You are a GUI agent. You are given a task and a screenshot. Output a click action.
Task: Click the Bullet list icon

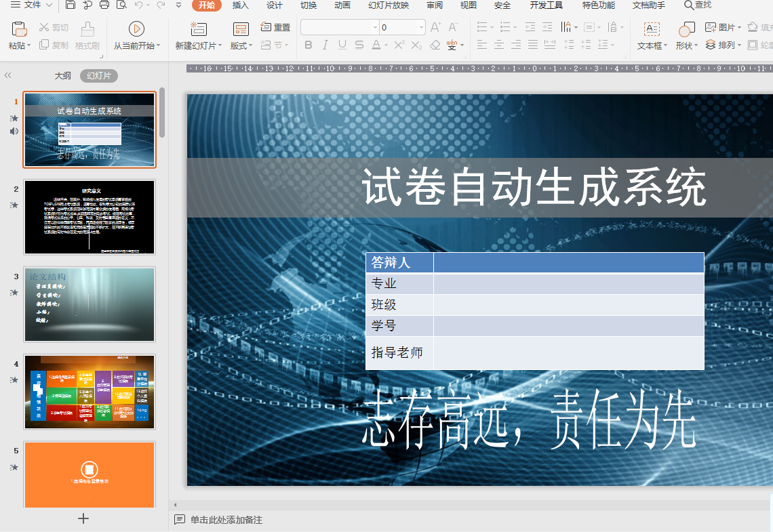pyautogui.click(x=482, y=27)
